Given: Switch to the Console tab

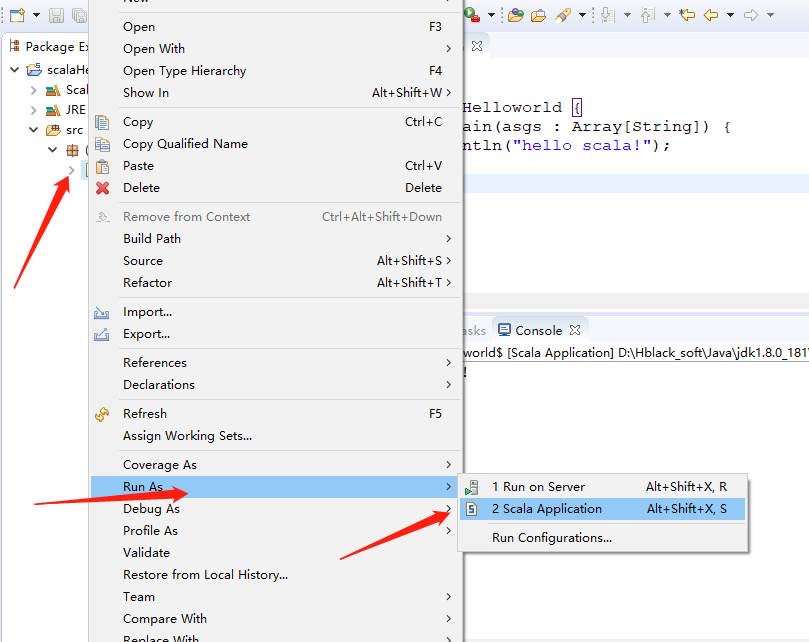Looking at the screenshot, I should (x=538, y=330).
